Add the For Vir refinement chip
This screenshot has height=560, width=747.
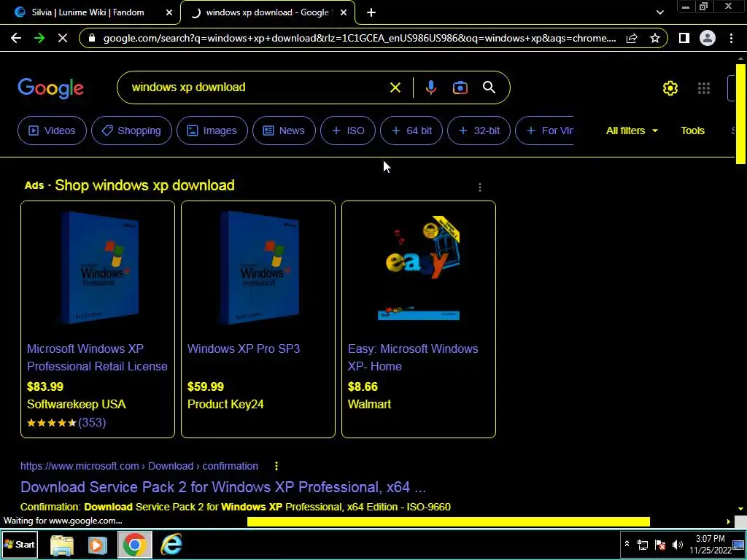click(x=544, y=131)
